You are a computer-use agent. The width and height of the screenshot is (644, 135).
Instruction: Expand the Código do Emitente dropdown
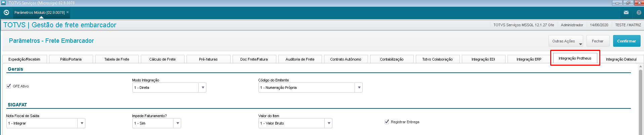coord(359,88)
